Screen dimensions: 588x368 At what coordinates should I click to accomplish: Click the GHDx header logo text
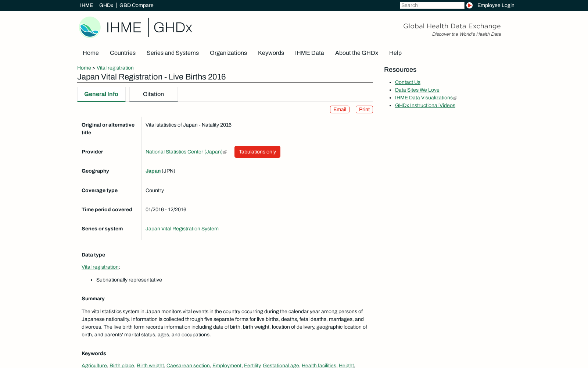[x=173, y=28]
